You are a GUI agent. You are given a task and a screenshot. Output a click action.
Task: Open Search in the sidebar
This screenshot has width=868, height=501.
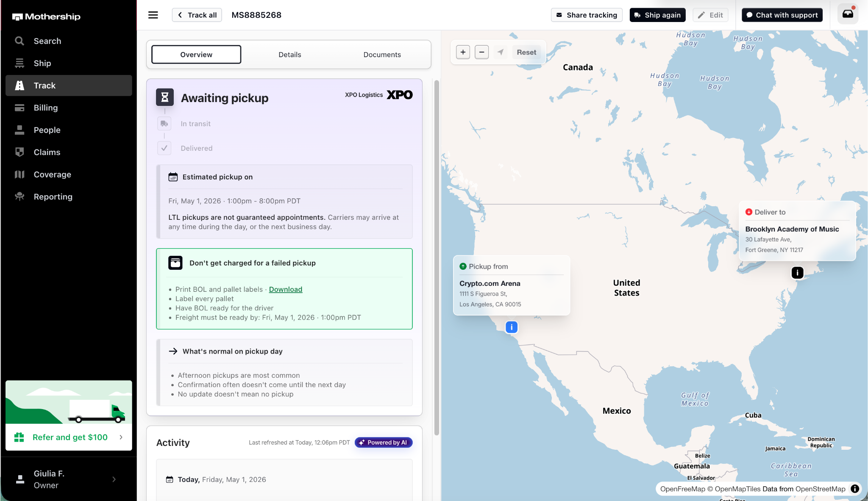69,41
